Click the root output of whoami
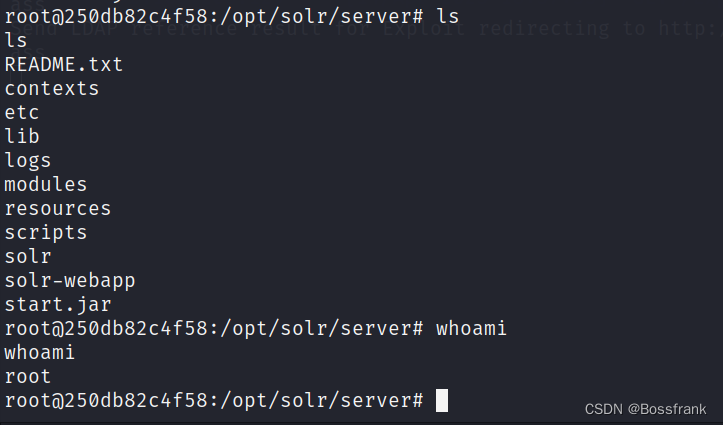The height and width of the screenshot is (425, 723). click(x=28, y=377)
